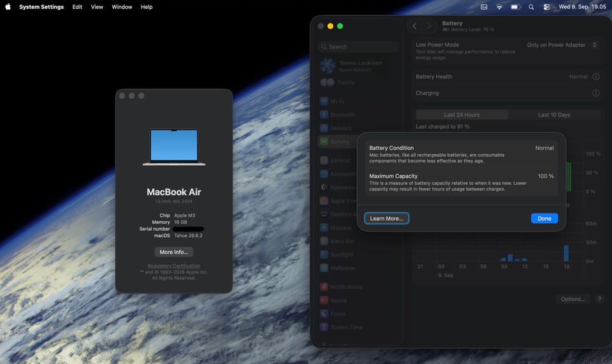Switch to the Last 24 Hours tab

[x=462, y=115]
